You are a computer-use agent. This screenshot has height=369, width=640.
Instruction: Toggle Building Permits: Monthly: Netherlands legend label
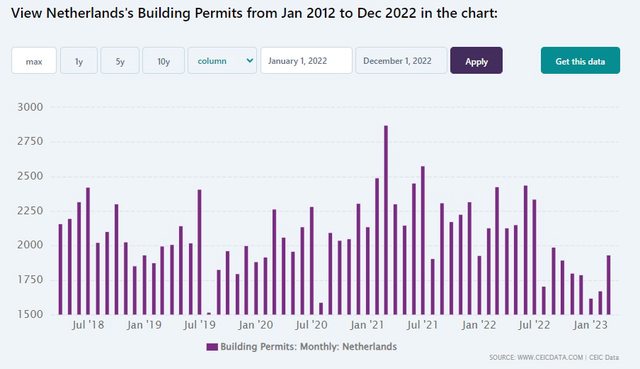309,347
